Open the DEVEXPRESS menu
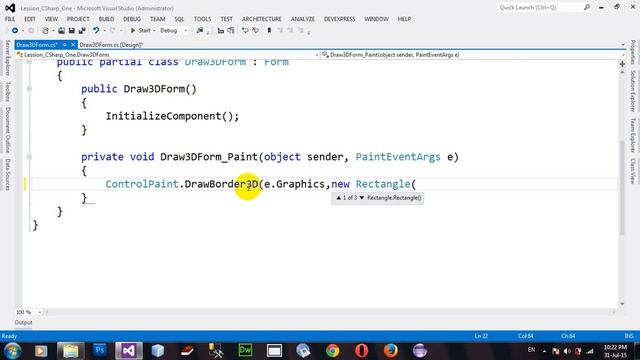 click(339, 19)
